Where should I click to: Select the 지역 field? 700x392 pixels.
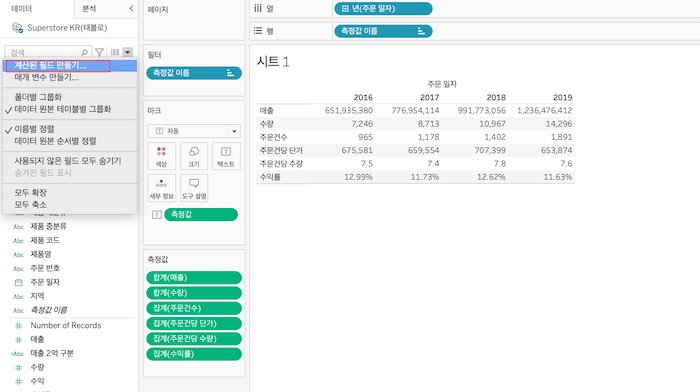point(37,296)
